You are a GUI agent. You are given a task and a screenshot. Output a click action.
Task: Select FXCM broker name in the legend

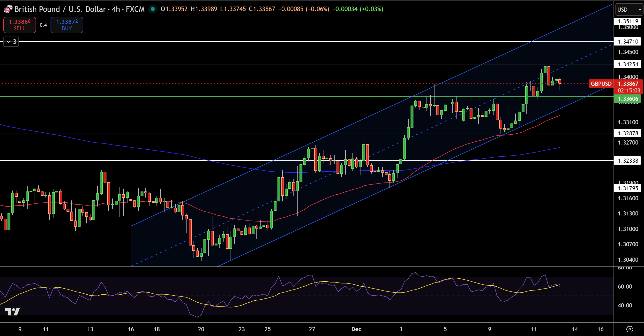135,9
